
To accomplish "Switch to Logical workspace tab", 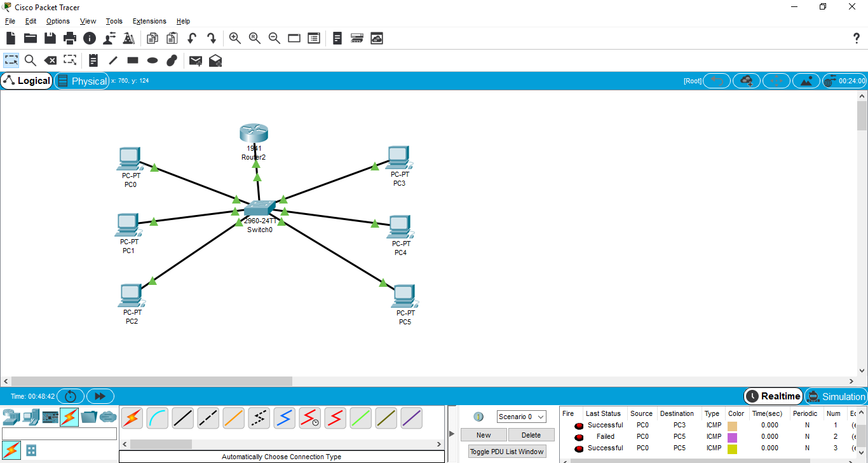I will click(27, 81).
